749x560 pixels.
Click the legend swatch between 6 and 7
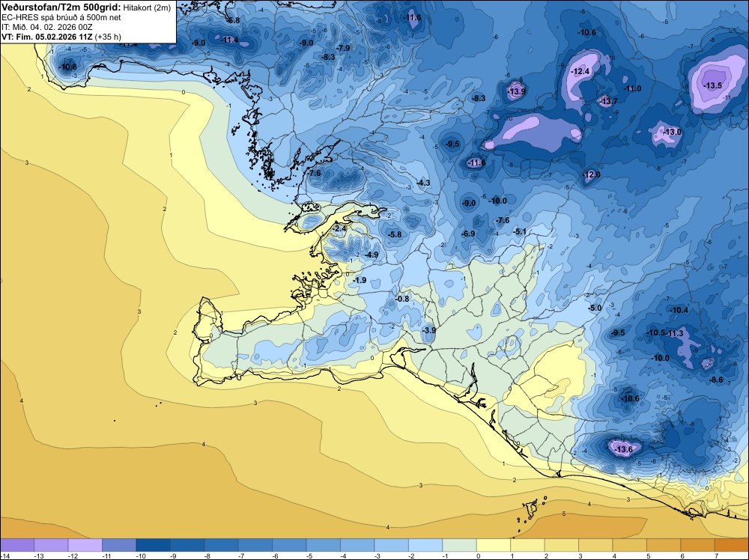698,545
